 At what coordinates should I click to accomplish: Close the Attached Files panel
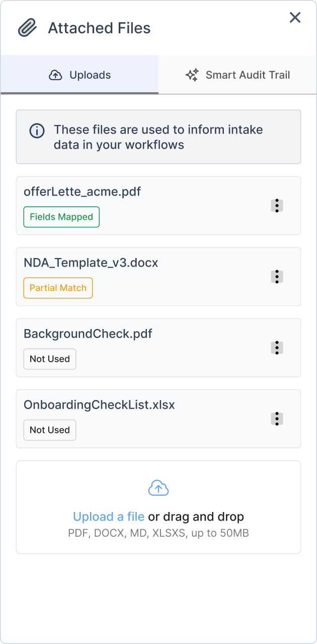[x=295, y=18]
